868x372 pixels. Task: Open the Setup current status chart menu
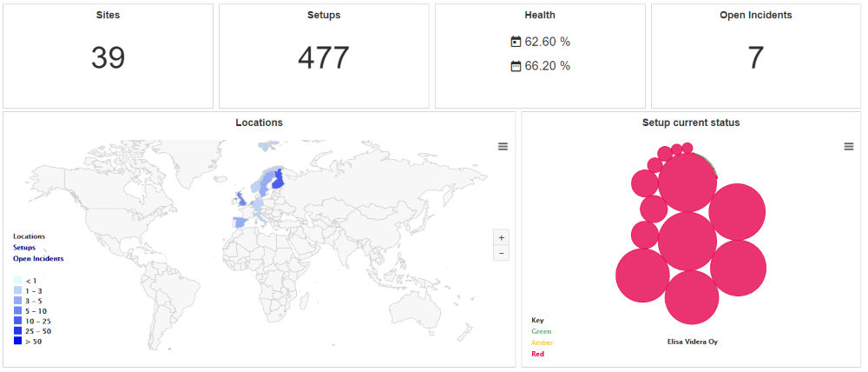pos(849,146)
